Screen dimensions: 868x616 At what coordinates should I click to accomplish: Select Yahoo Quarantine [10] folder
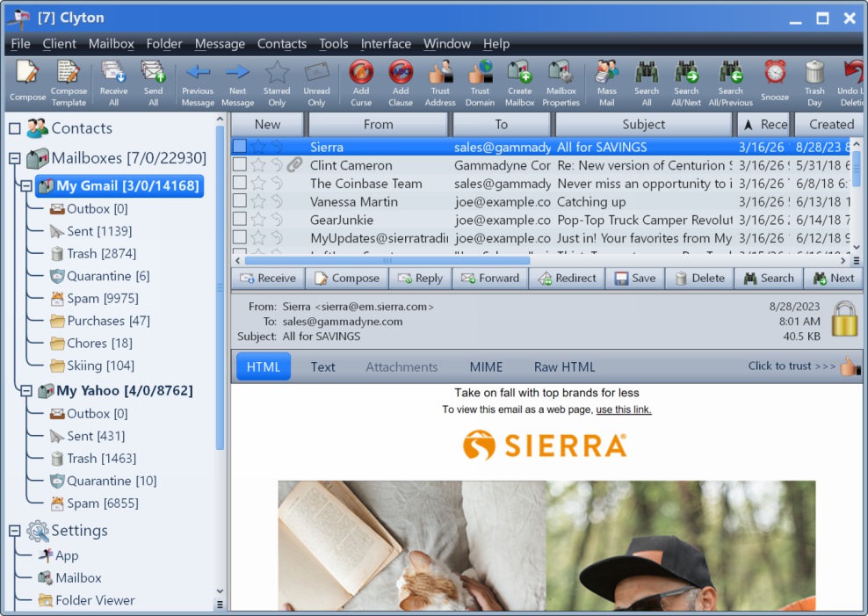[103, 481]
